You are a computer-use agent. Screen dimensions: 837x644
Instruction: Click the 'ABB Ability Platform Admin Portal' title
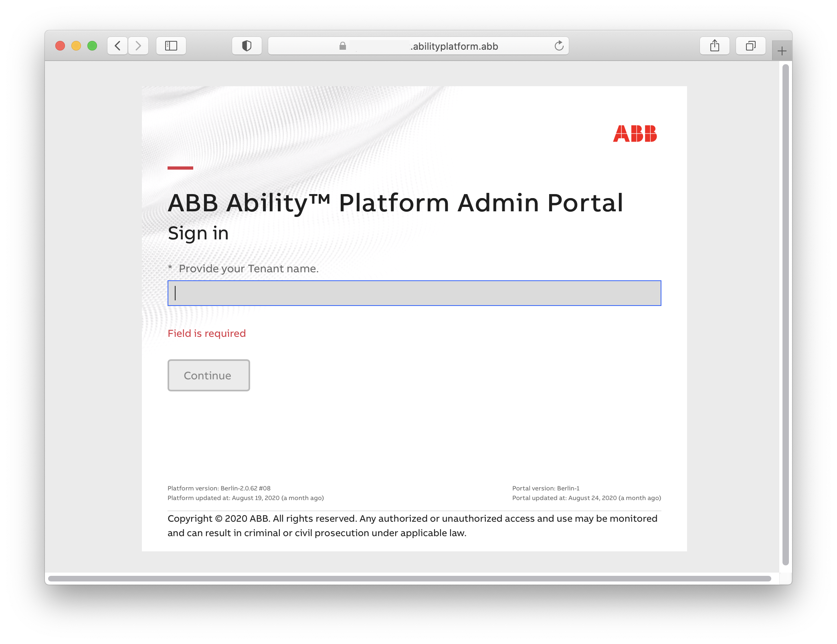(x=395, y=203)
